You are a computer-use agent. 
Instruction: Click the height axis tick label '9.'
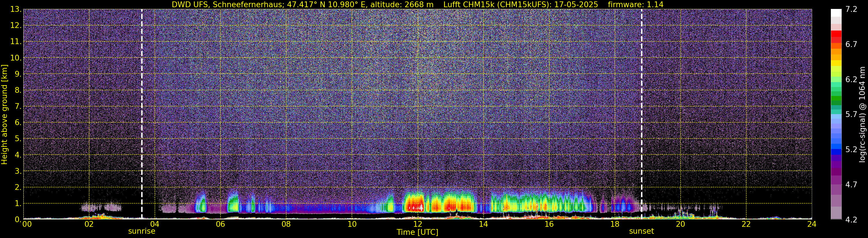point(18,74)
